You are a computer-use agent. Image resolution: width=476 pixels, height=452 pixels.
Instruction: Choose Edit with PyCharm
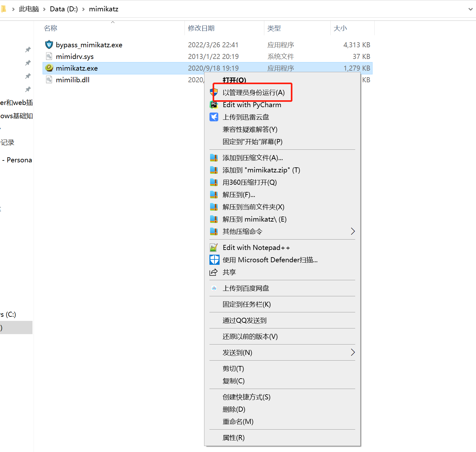252,105
